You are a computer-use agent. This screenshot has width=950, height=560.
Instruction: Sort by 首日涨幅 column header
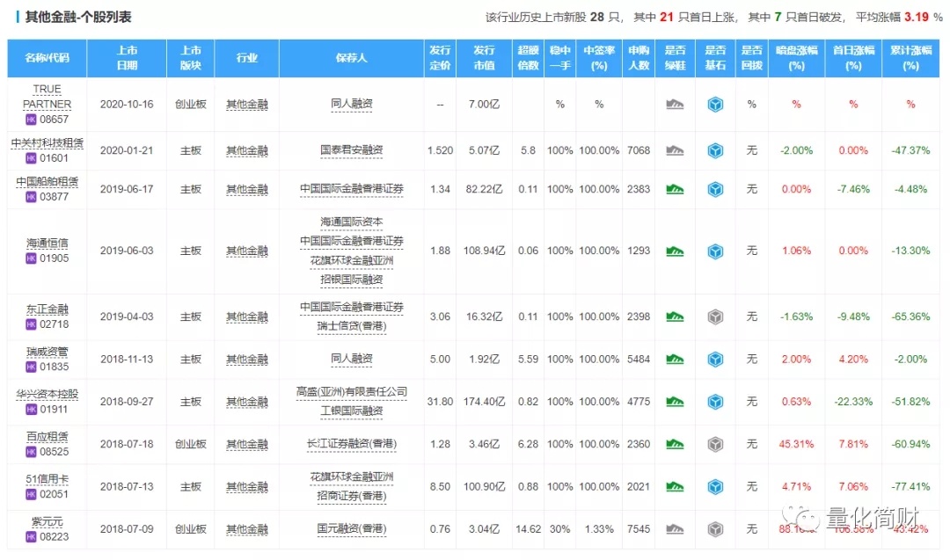(853, 58)
